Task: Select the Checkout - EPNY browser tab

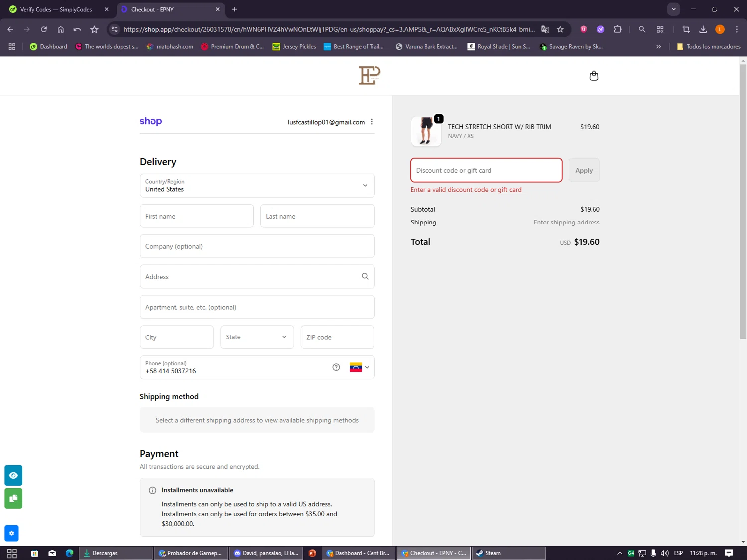Action: tap(171, 9)
